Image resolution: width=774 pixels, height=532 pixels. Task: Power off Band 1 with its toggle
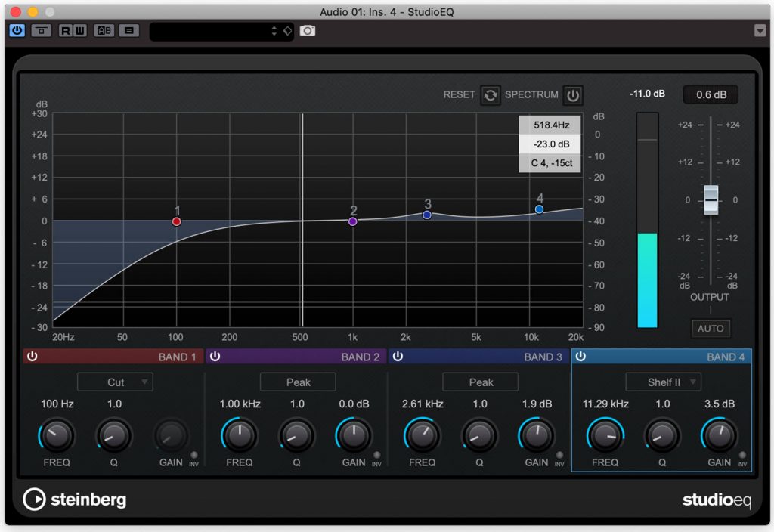tap(33, 356)
